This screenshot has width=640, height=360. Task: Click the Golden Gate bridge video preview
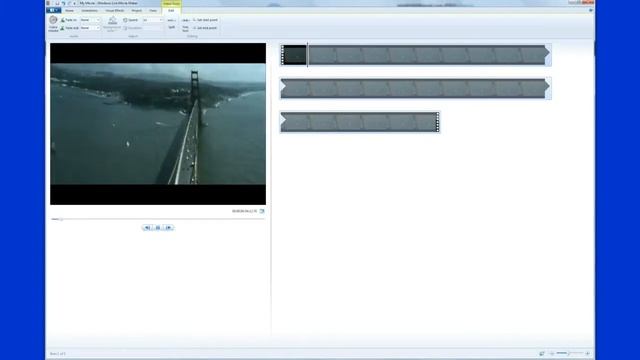pyautogui.click(x=158, y=124)
